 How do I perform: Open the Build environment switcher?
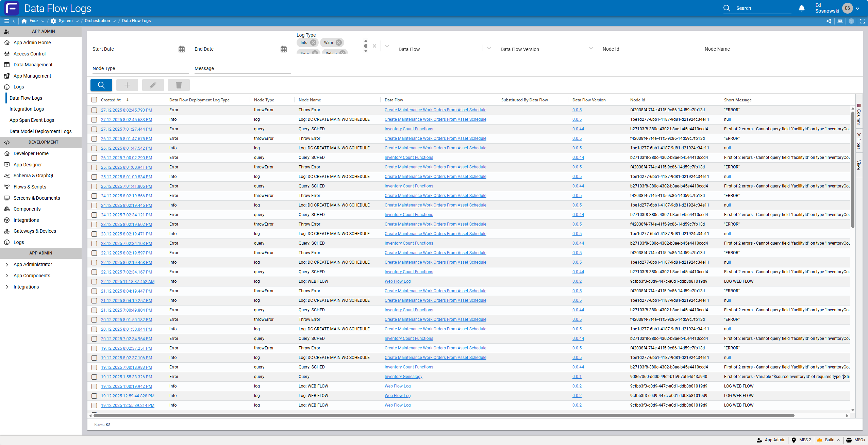[x=829, y=440]
